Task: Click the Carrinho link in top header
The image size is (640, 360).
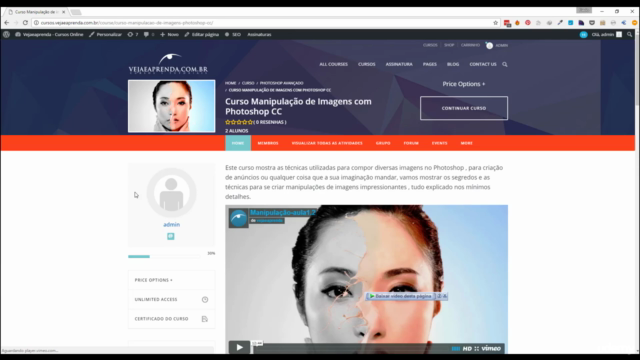Action: click(x=470, y=45)
